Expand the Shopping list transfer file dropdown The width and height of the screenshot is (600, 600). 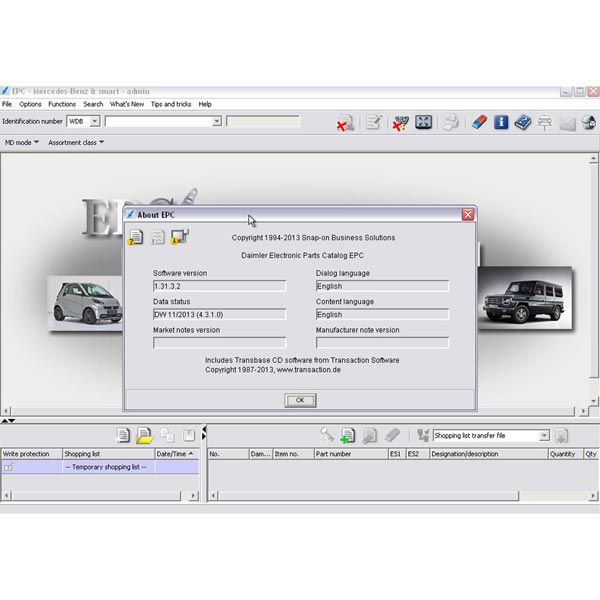coord(544,435)
